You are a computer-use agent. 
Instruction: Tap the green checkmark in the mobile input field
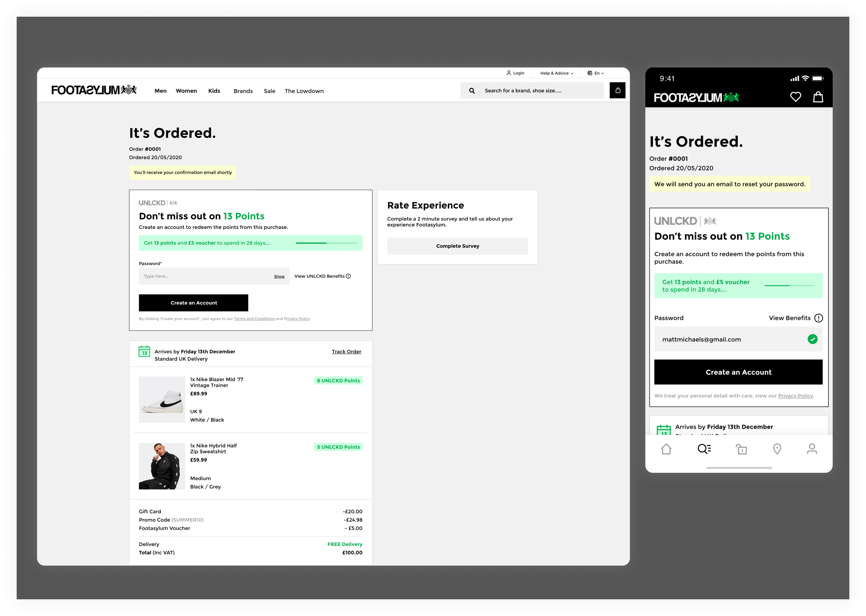(812, 339)
